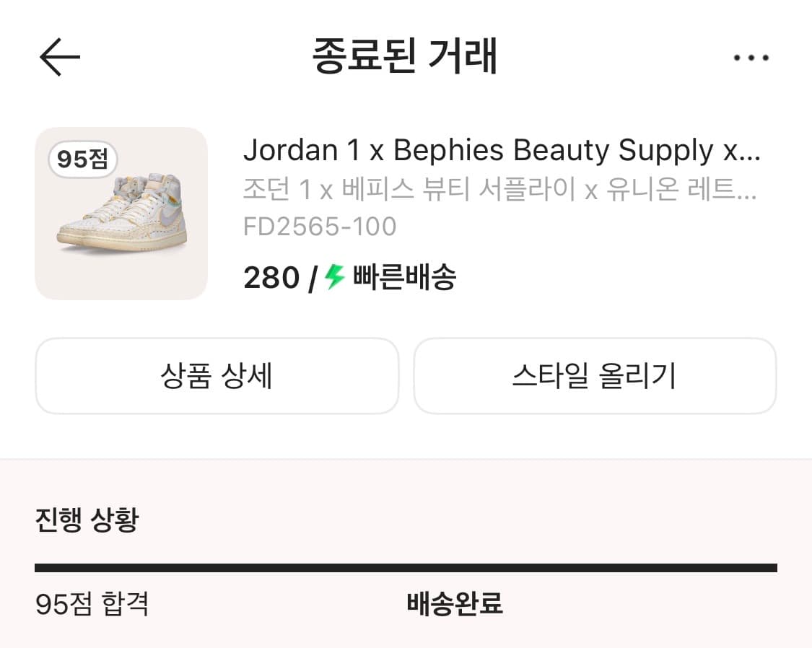Tap the 진행 상황 section heading
The height and width of the screenshot is (648, 812).
pyautogui.click(x=87, y=520)
